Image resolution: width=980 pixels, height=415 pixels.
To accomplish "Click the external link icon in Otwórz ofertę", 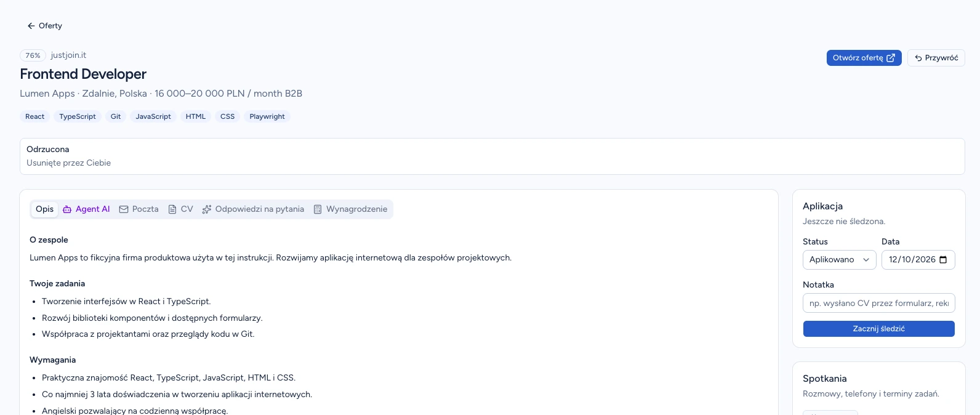I will (x=891, y=58).
